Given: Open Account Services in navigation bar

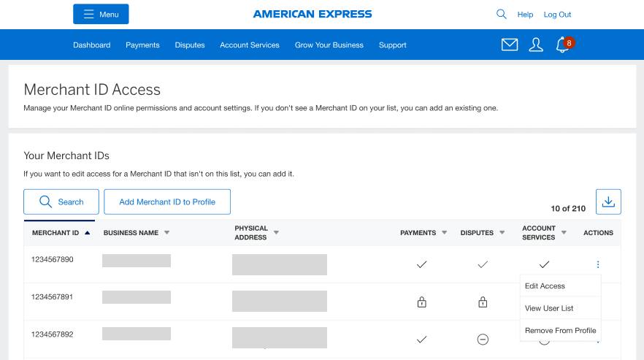Looking at the screenshot, I should tap(249, 45).
